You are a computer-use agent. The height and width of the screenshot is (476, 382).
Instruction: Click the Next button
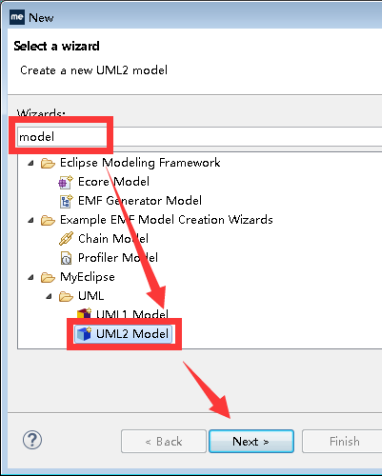251,441
